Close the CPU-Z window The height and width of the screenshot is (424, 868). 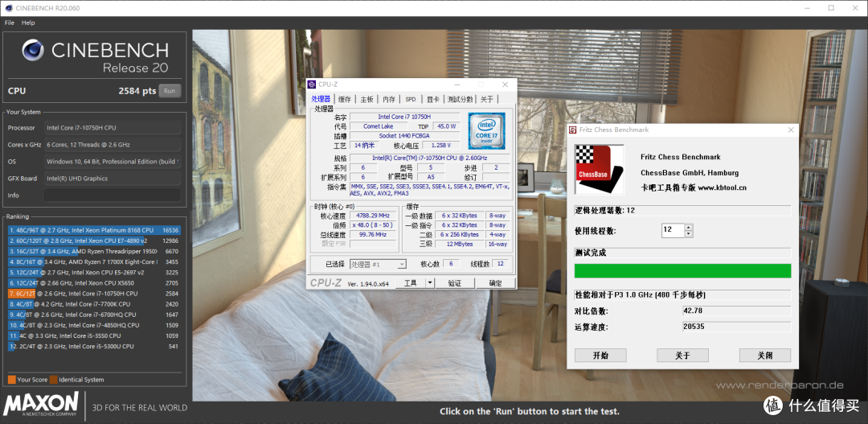[x=505, y=84]
